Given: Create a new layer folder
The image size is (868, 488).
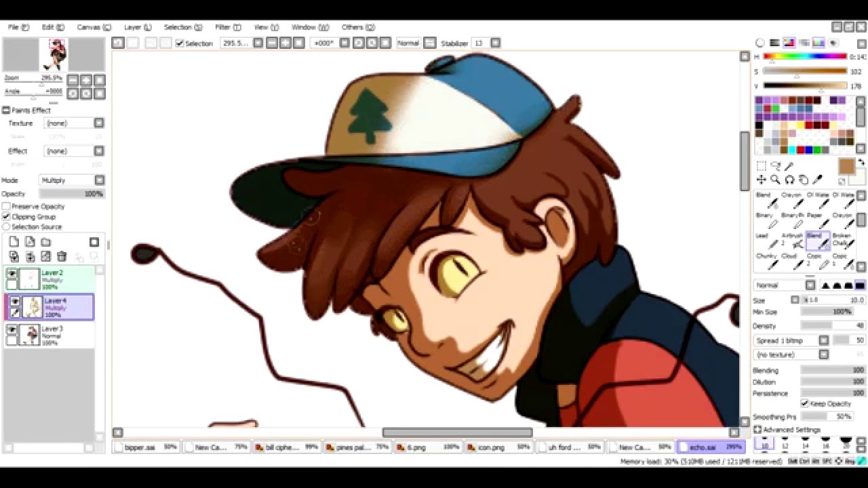Looking at the screenshot, I should pyautogui.click(x=46, y=242).
